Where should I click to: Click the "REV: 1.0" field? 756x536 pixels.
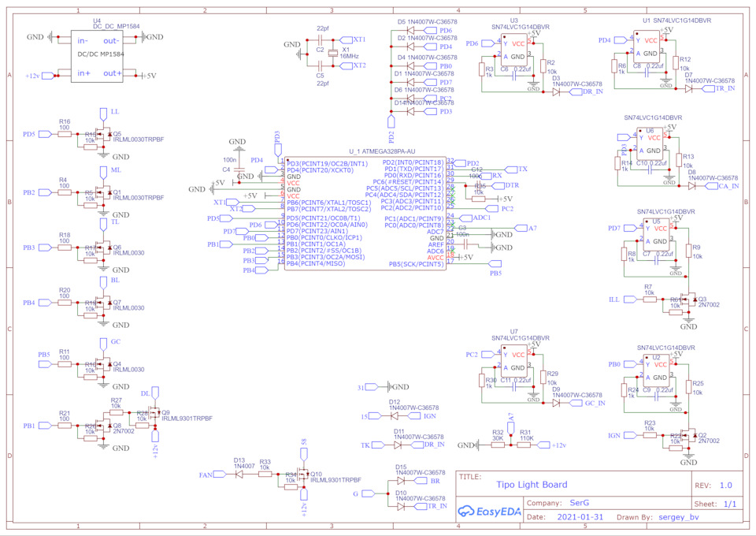(713, 486)
